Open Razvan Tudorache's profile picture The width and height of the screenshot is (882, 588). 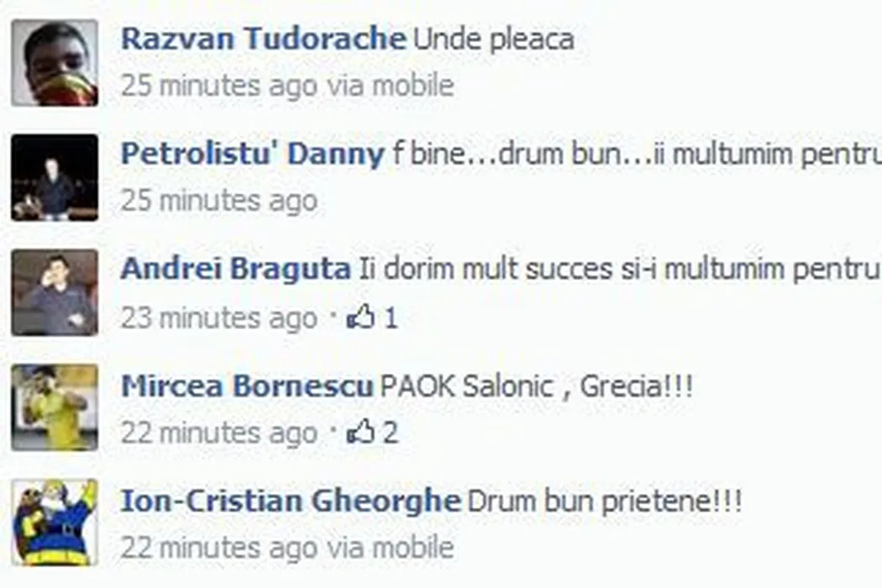(x=55, y=62)
